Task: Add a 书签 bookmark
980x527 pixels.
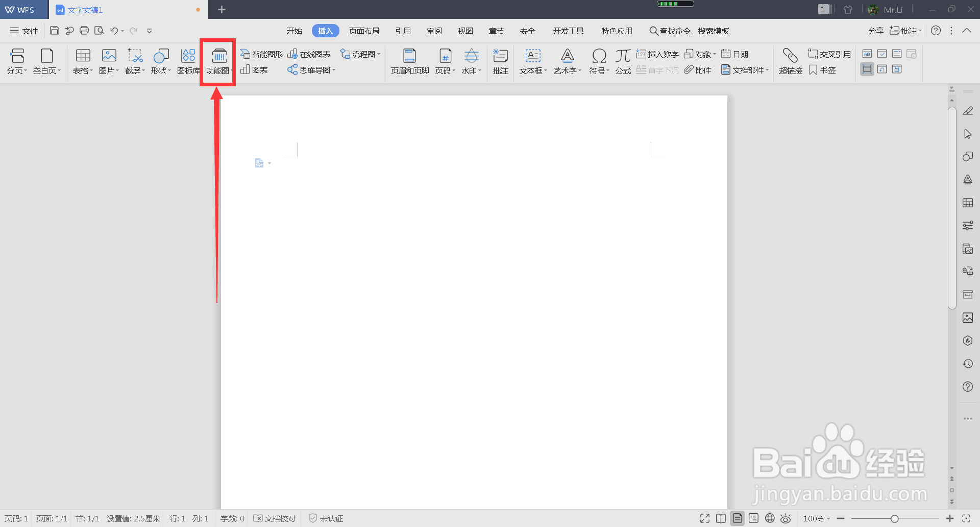Action: 822,70
